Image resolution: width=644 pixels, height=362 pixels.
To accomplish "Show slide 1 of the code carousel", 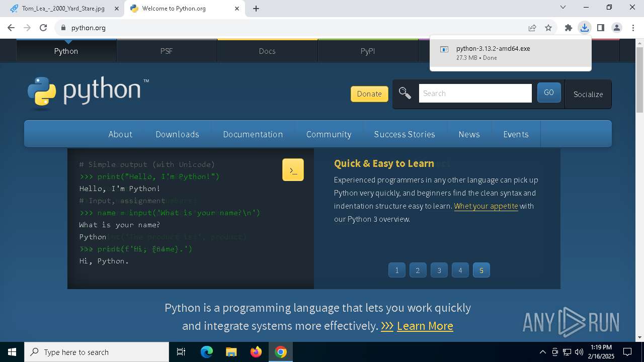I will point(397,270).
